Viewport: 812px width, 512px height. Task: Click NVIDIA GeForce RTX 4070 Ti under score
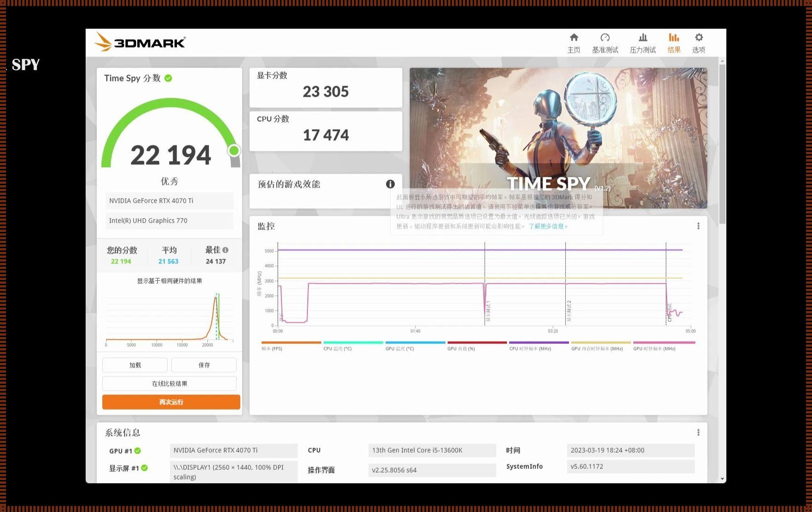(169, 200)
